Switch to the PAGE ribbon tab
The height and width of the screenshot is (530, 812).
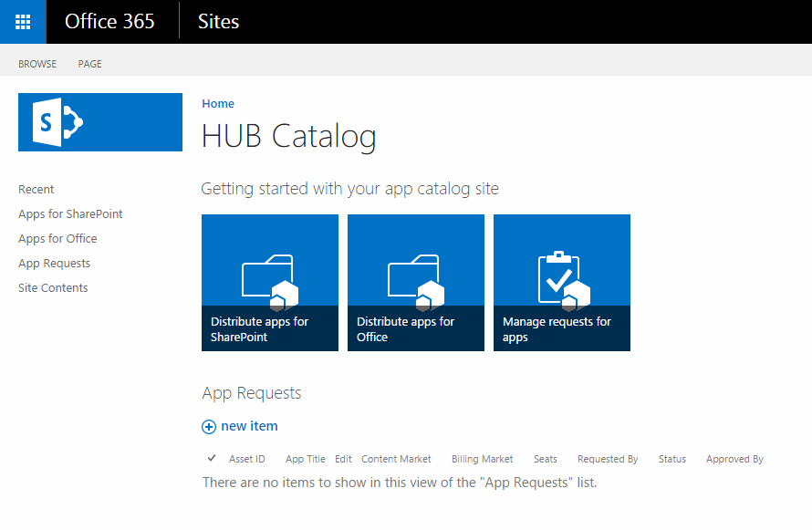pyautogui.click(x=90, y=64)
